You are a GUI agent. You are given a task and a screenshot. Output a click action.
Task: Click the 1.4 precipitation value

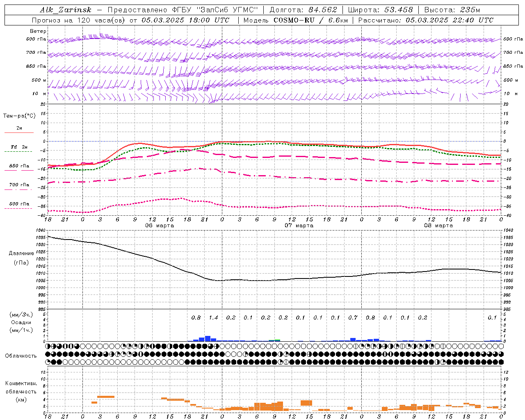(x=213, y=317)
